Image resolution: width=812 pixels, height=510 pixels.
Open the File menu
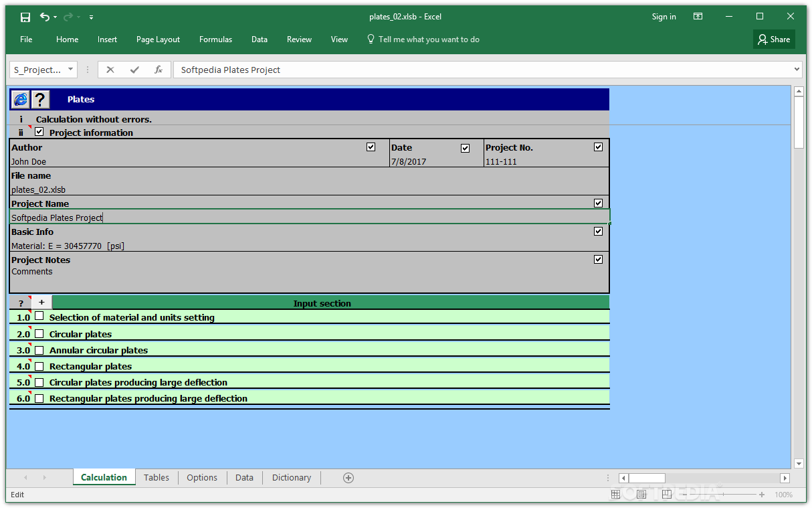[x=26, y=39]
